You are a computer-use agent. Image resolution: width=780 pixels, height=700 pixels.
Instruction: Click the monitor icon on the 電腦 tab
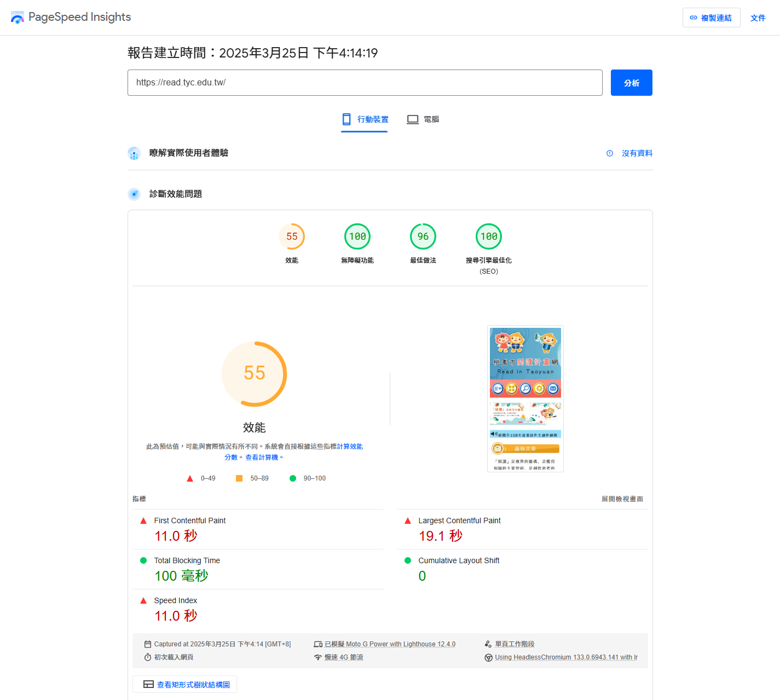click(412, 119)
